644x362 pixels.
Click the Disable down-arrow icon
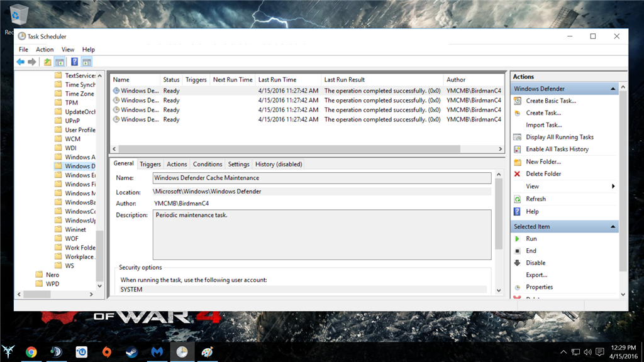[x=518, y=263]
